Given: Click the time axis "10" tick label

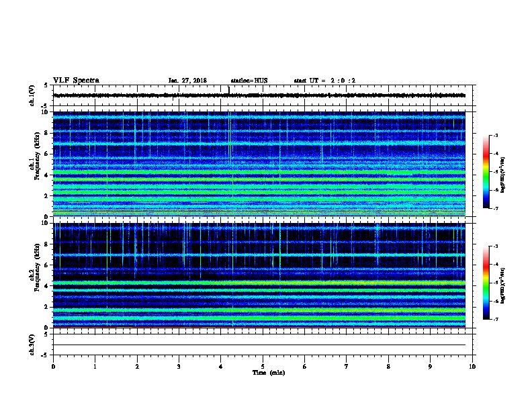Looking at the screenshot, I should [x=472, y=367].
